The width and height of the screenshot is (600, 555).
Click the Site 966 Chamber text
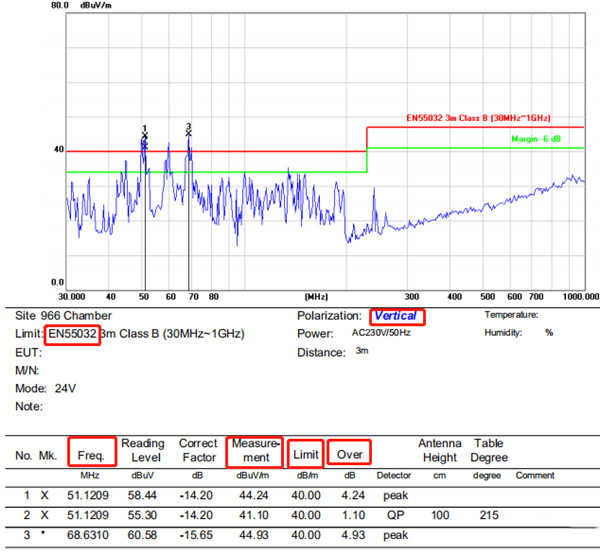[62, 316]
